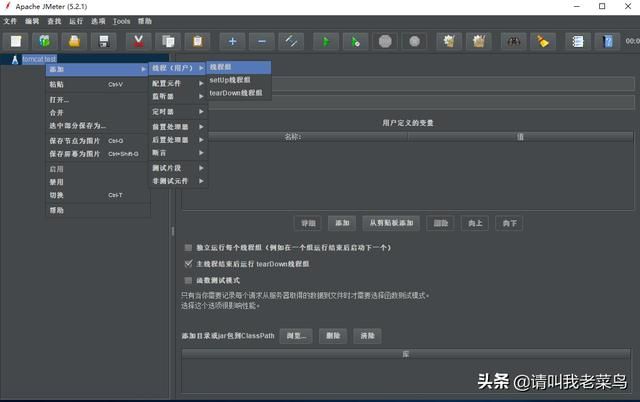Click the Copy icon in toolbar
This screenshot has width=640, height=402.
coord(168,41)
